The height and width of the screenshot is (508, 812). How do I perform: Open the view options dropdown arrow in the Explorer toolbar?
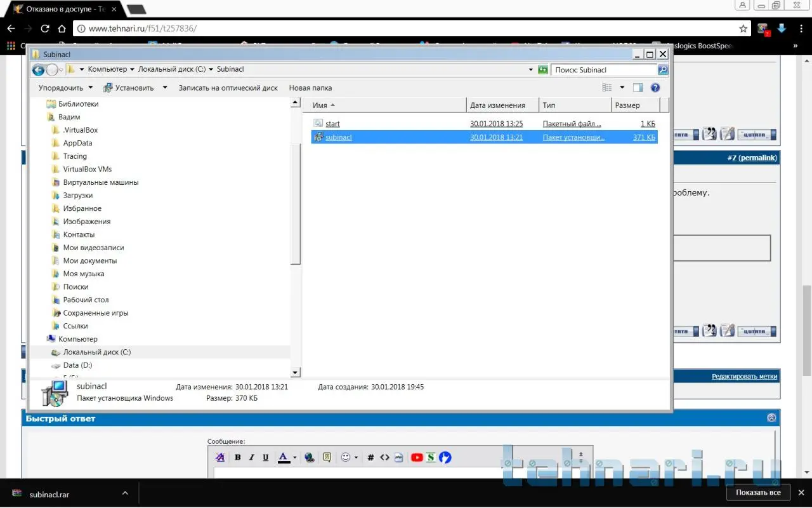pyautogui.click(x=622, y=88)
